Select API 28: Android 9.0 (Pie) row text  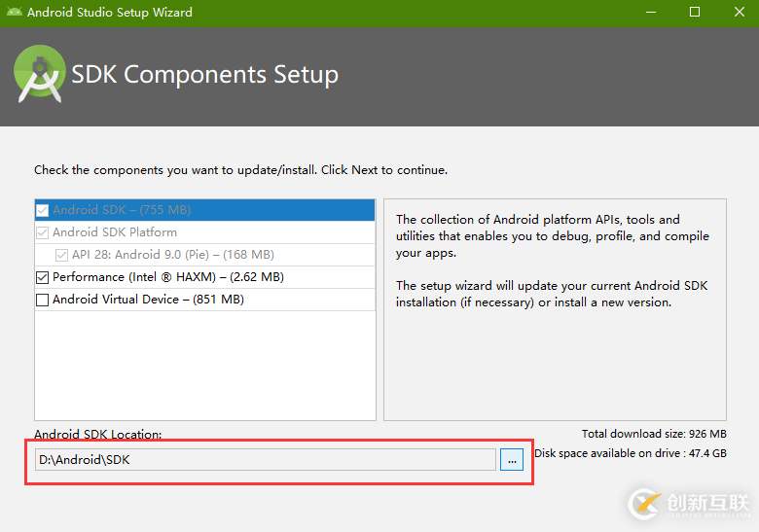pos(173,255)
